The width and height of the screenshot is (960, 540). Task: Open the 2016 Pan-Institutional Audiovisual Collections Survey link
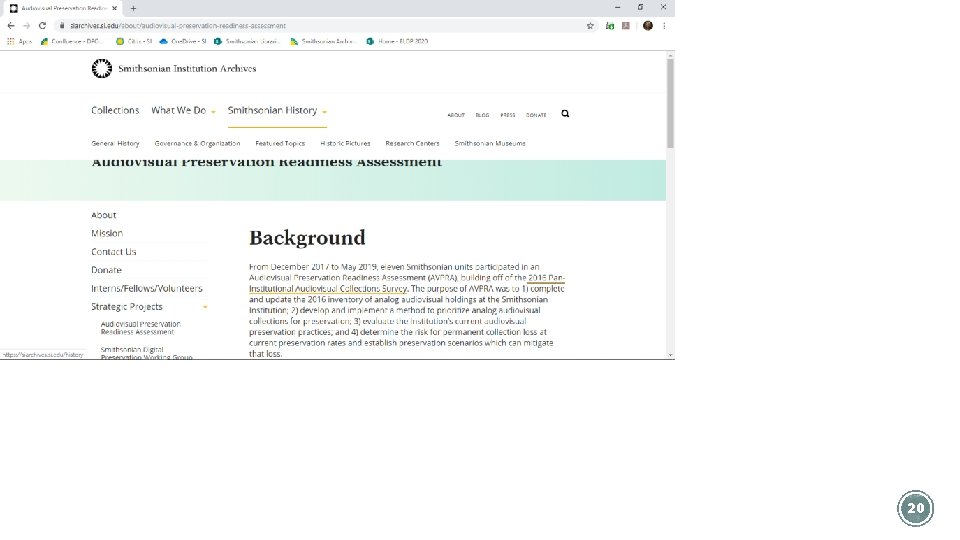(407, 283)
